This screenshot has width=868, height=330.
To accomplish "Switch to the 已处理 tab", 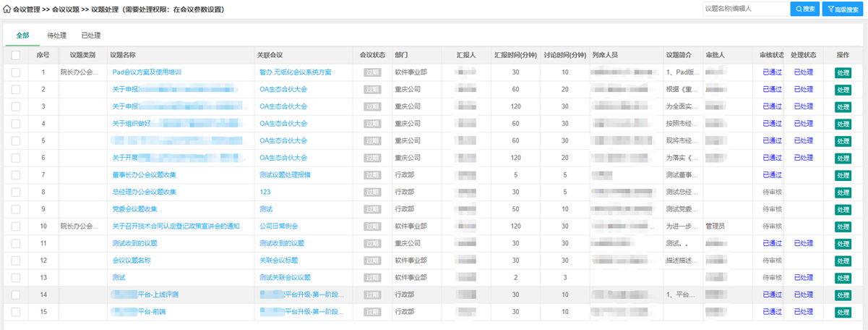I will [x=91, y=35].
